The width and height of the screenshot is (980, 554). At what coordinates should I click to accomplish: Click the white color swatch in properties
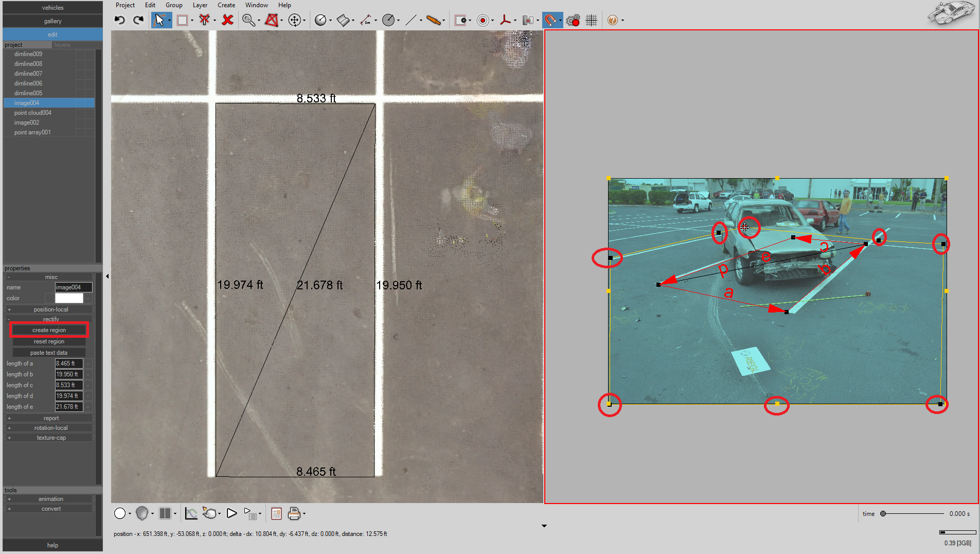(69, 298)
